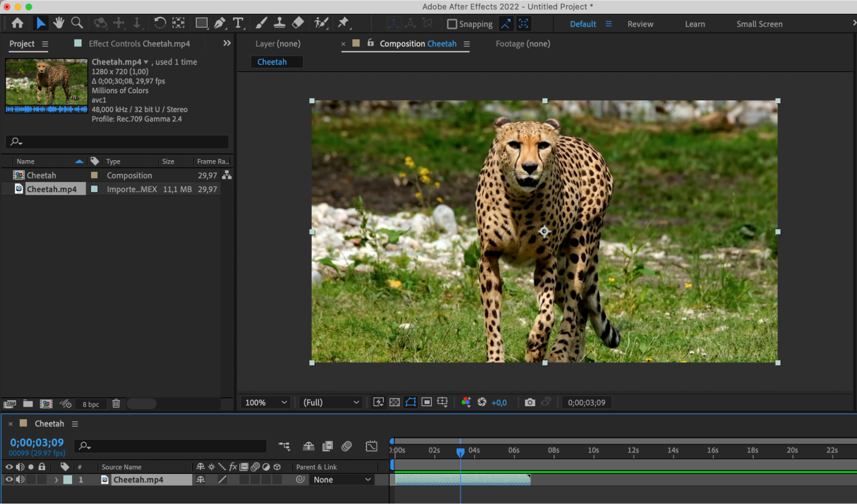Viewport: 857px width, 504px height.
Task: Select the Rotation tool
Action: tap(160, 23)
